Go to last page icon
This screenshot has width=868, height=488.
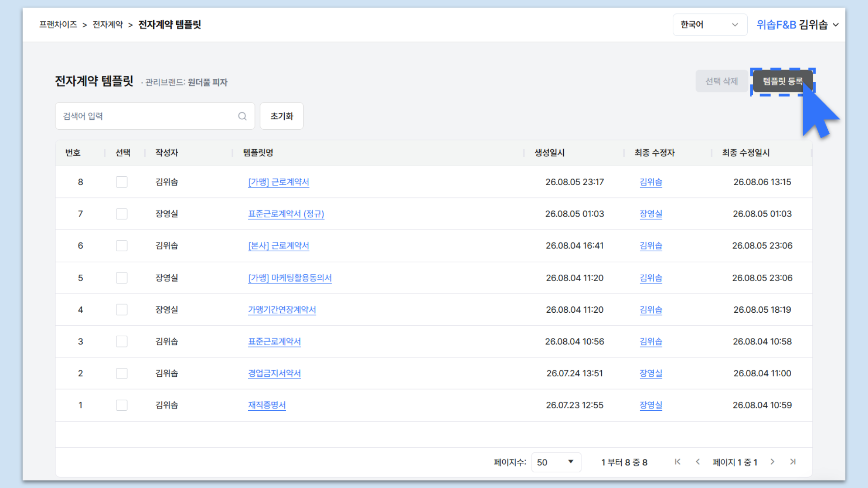[793, 461]
